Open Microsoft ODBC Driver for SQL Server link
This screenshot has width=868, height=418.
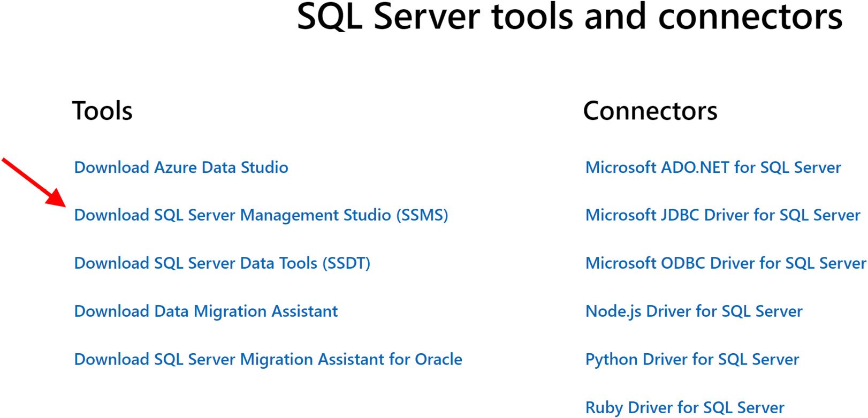[726, 263]
